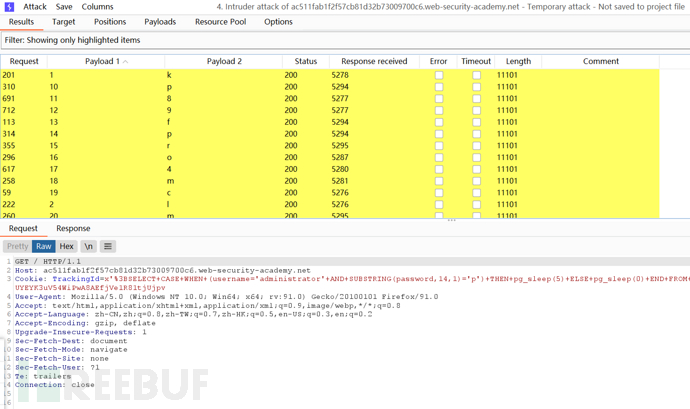Click response time 5278 in row 201
The image size is (690, 409).
point(340,75)
